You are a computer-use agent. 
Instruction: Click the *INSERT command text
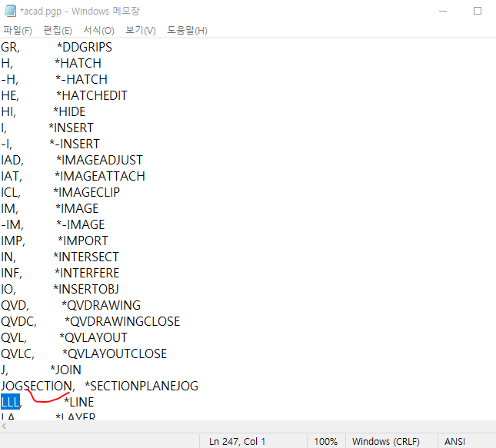pos(71,128)
